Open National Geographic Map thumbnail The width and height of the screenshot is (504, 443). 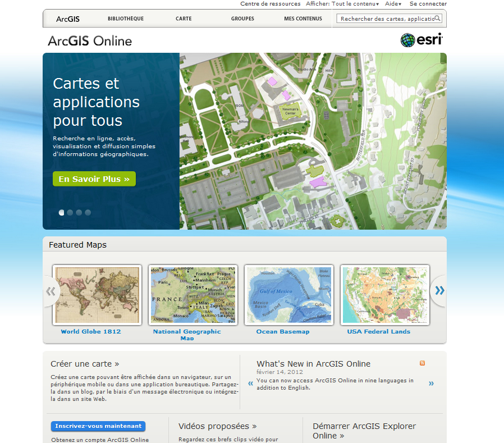(193, 295)
